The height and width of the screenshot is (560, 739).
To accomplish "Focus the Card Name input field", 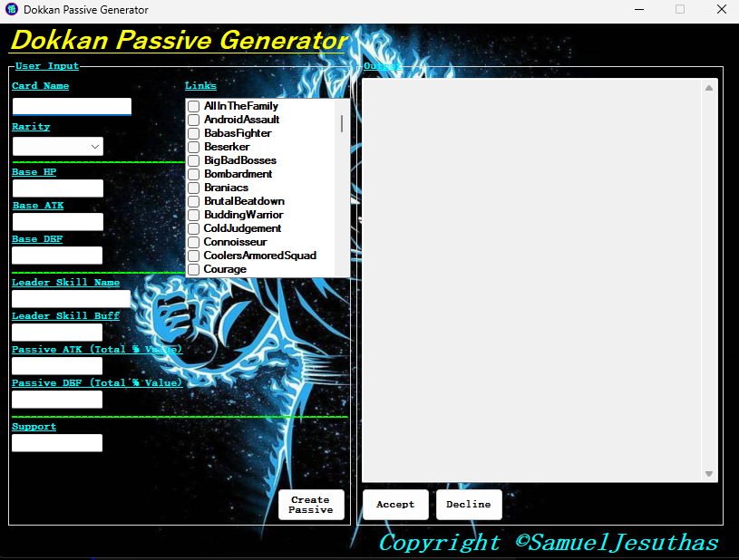I will (x=72, y=106).
